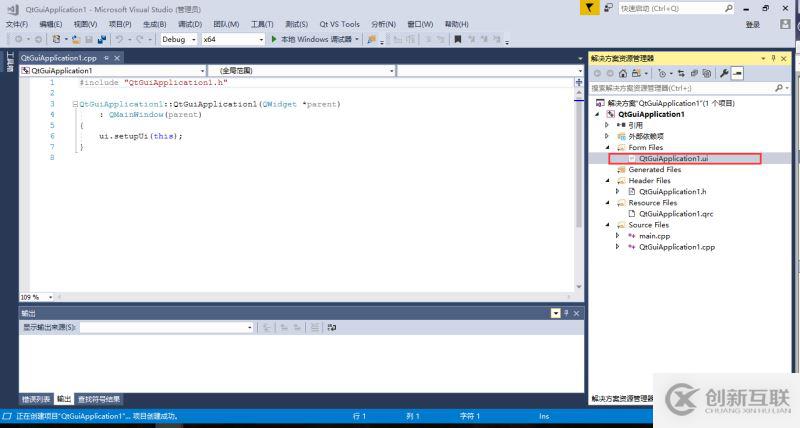Open the 视图(V) menu
800x428 pixels.
pos(85,24)
